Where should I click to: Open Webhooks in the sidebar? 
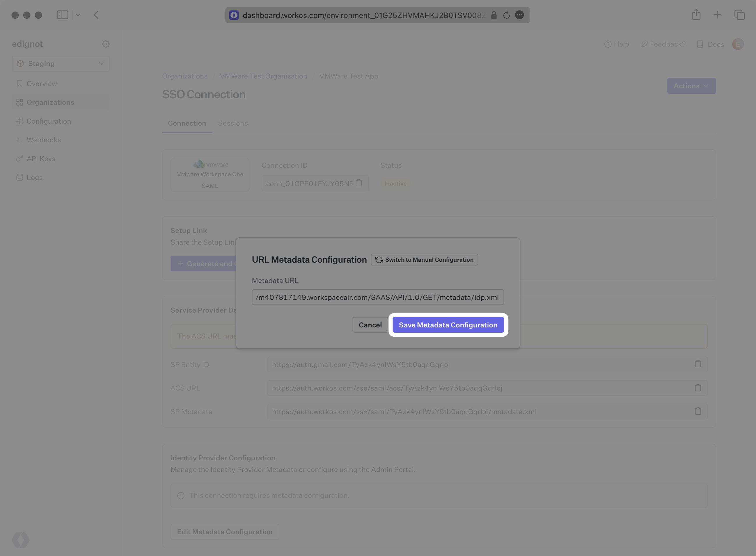click(43, 140)
